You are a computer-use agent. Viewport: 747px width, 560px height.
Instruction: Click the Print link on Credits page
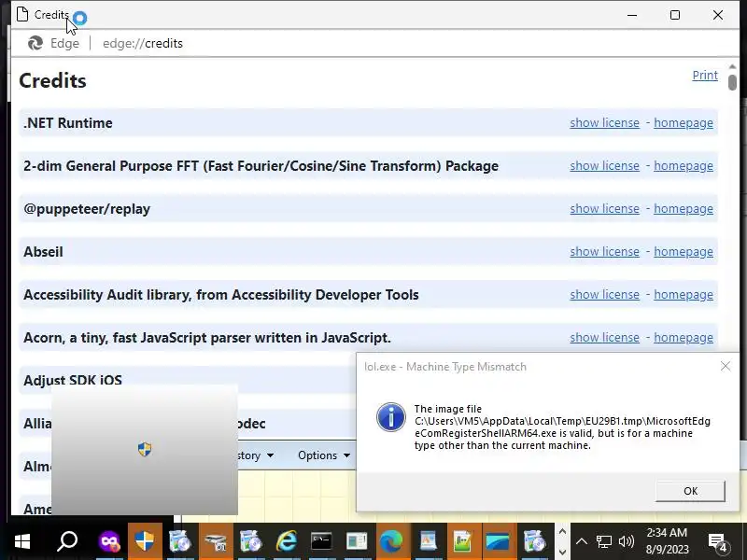coord(705,76)
